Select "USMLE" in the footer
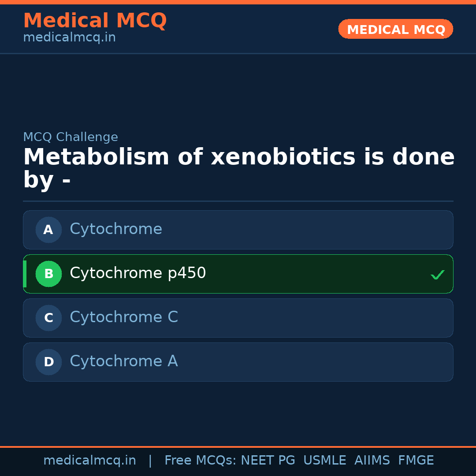This screenshot has width=476, height=476. 324,461
